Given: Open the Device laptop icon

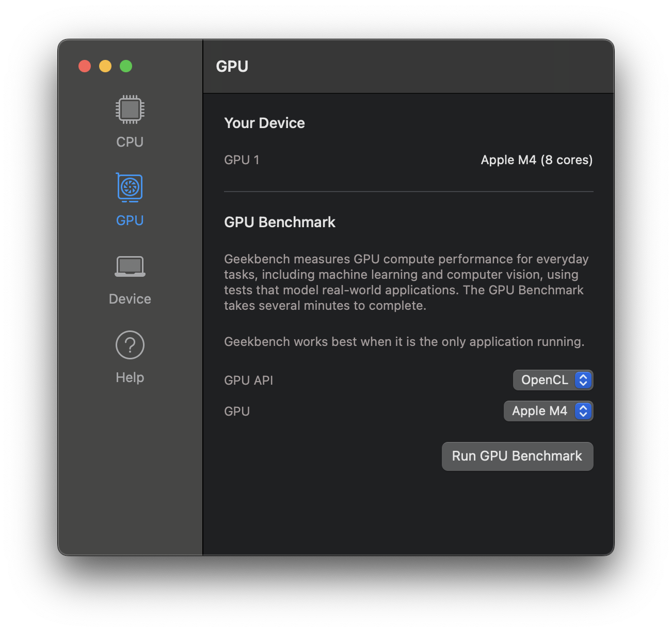Looking at the screenshot, I should pyautogui.click(x=130, y=266).
